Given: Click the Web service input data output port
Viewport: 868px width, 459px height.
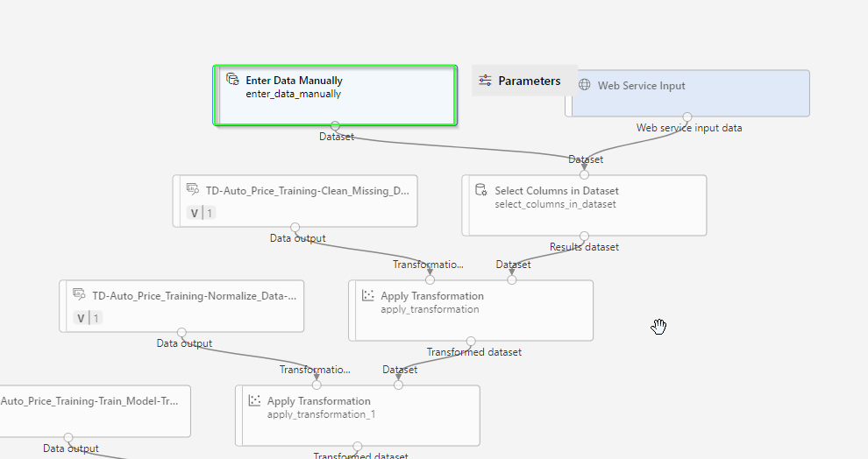Looking at the screenshot, I should [x=687, y=117].
